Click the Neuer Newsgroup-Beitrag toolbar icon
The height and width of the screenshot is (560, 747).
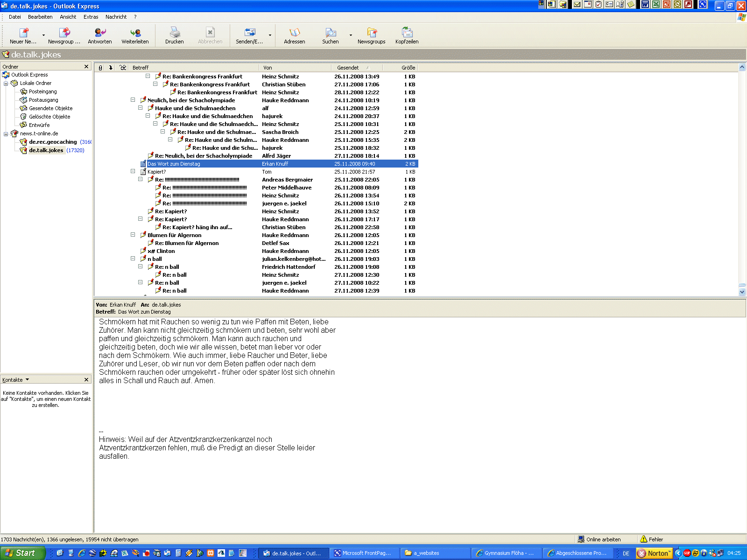click(23, 33)
